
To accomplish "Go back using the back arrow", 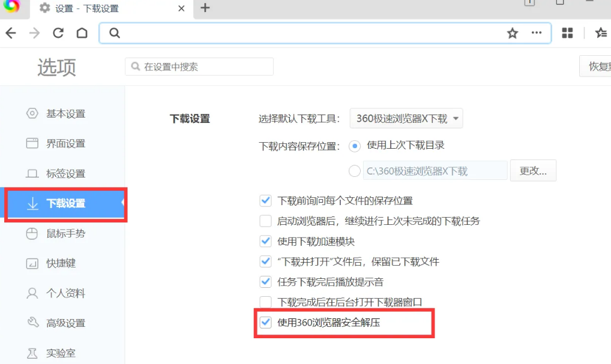I will tap(11, 33).
